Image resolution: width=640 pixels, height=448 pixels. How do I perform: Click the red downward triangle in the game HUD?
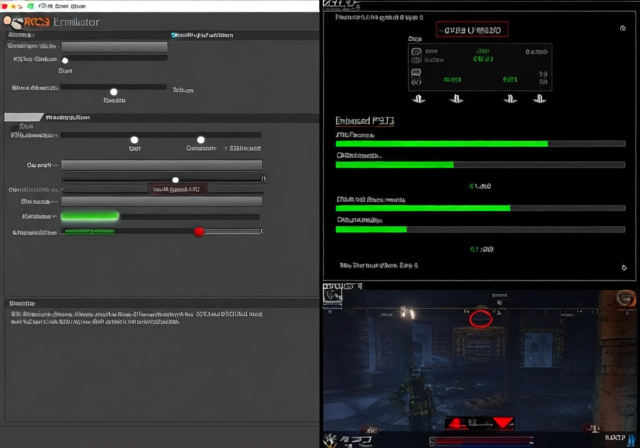(x=503, y=422)
